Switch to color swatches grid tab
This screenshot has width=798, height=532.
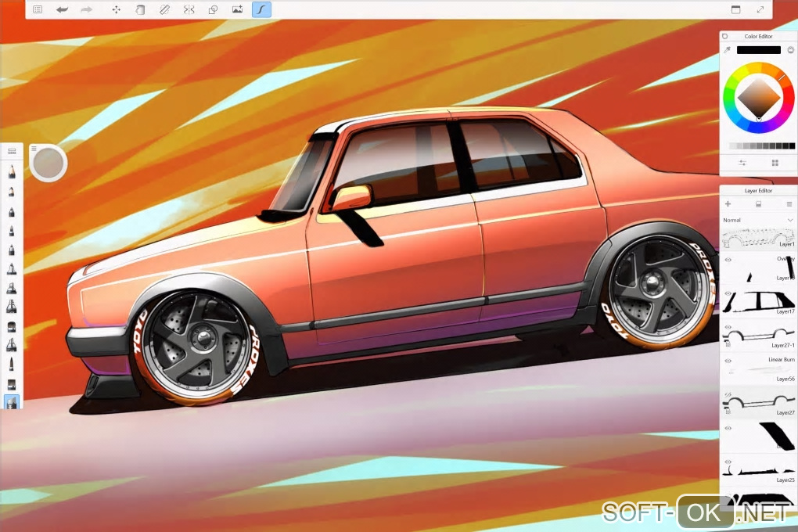[x=775, y=163]
